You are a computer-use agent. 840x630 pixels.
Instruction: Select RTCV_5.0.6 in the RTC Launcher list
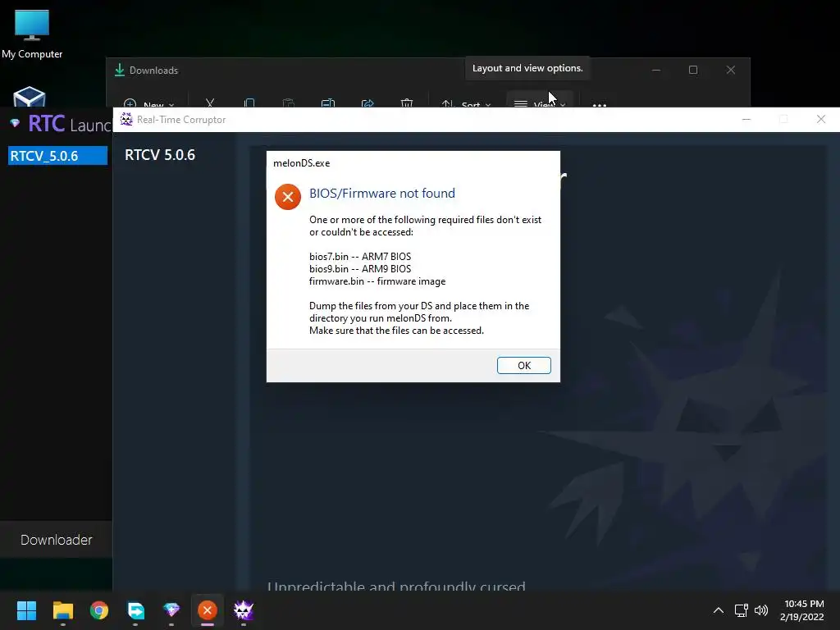click(57, 156)
